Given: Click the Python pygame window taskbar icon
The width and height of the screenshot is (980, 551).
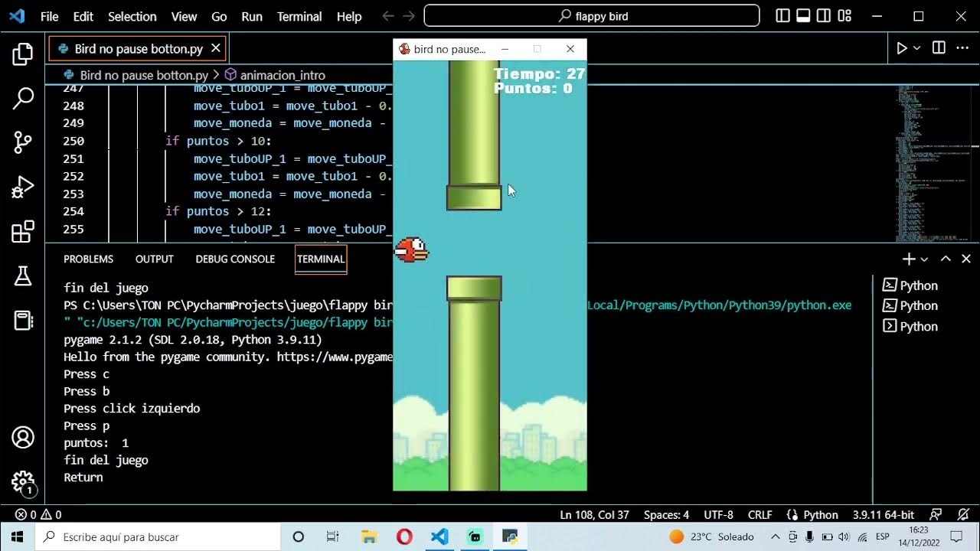Looking at the screenshot, I should click(x=510, y=536).
